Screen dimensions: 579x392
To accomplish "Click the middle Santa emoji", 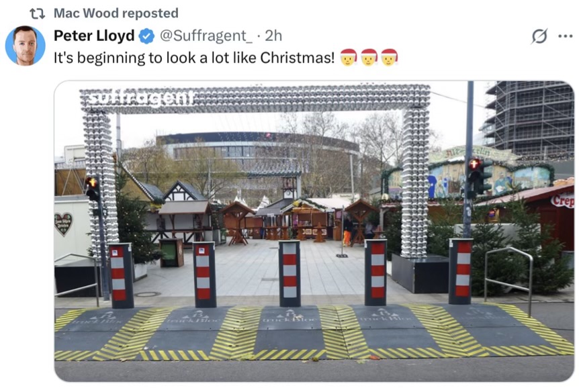I will pyautogui.click(x=369, y=57).
